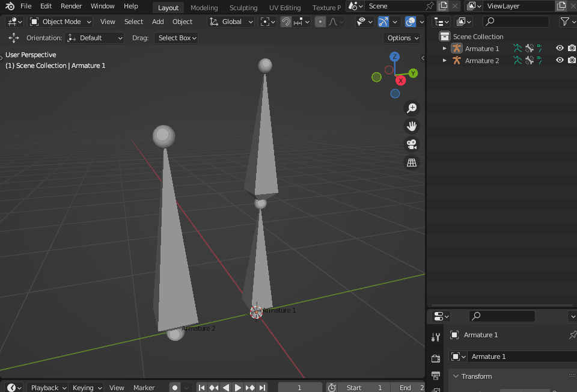This screenshot has width=577, height=392.
Task: Click the Options button in the viewport header
Action: [401, 37]
